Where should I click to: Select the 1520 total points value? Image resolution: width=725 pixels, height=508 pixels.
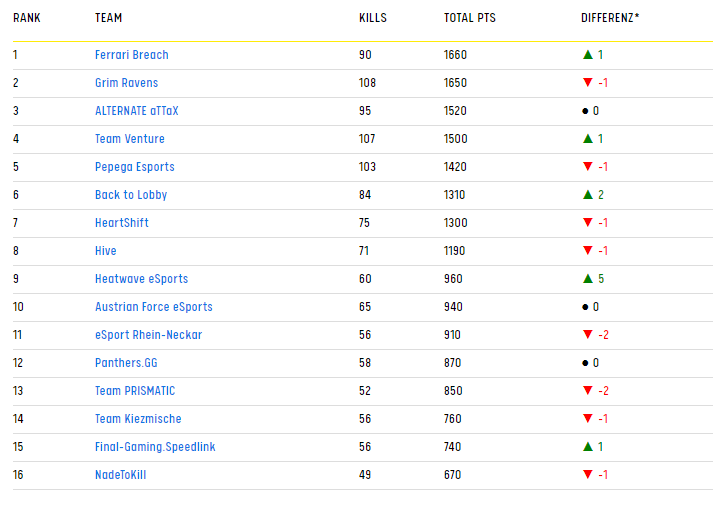[x=455, y=111]
